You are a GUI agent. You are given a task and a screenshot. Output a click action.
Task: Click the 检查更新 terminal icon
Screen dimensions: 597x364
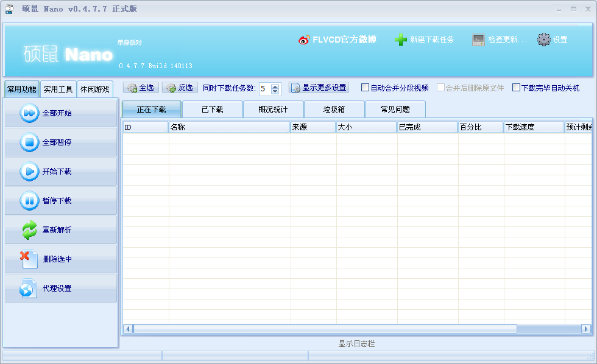coord(478,40)
